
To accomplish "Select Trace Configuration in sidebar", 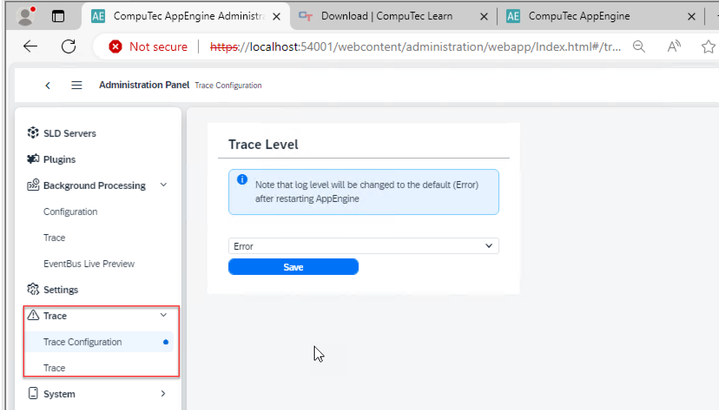I will tap(83, 342).
